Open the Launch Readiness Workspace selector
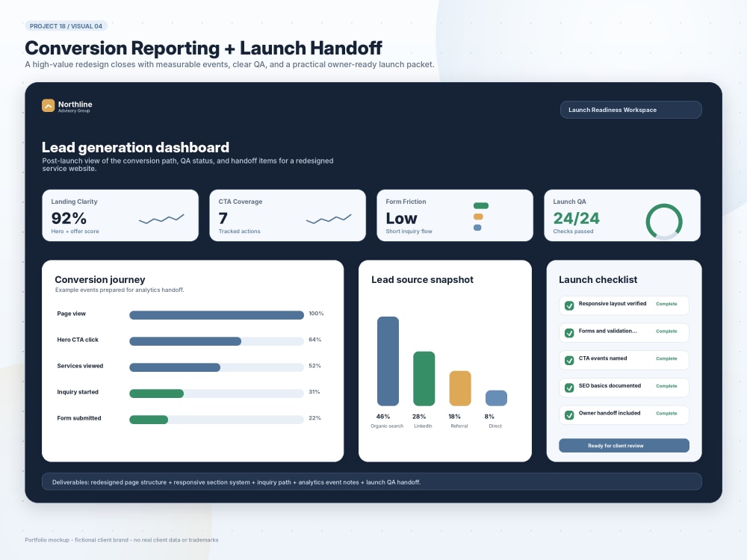 click(x=630, y=110)
